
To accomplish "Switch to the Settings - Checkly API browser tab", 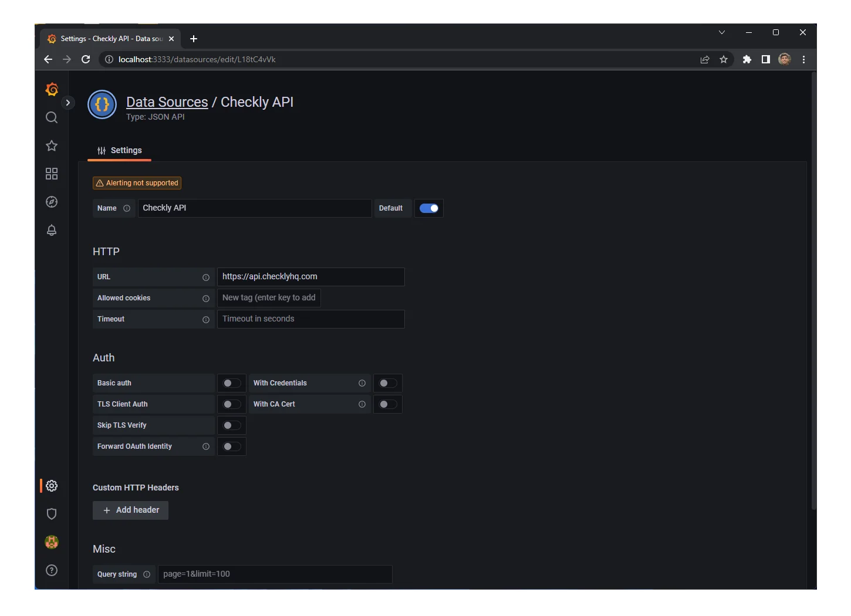I will [x=109, y=39].
